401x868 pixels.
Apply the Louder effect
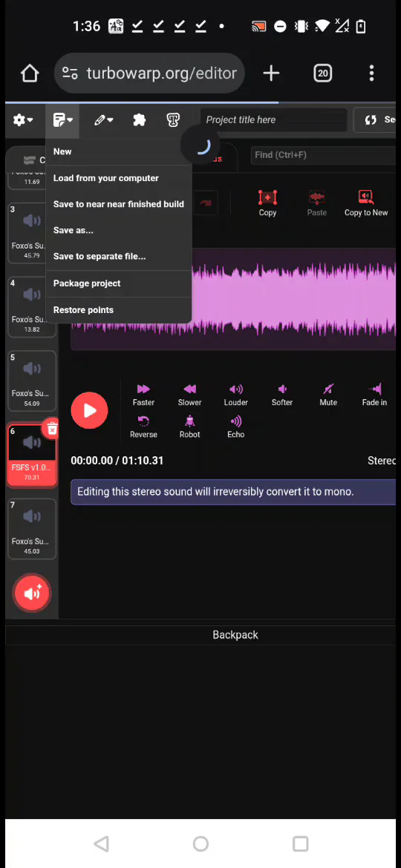pyautogui.click(x=236, y=395)
